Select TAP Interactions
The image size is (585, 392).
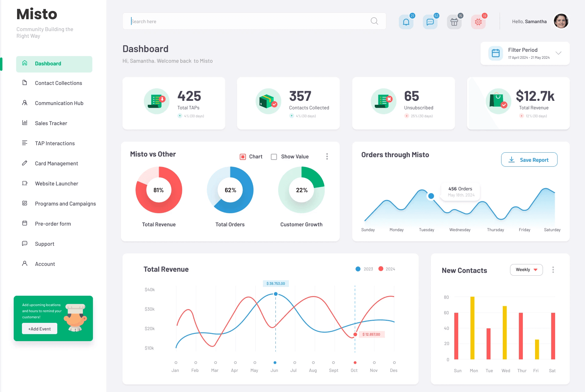55,143
